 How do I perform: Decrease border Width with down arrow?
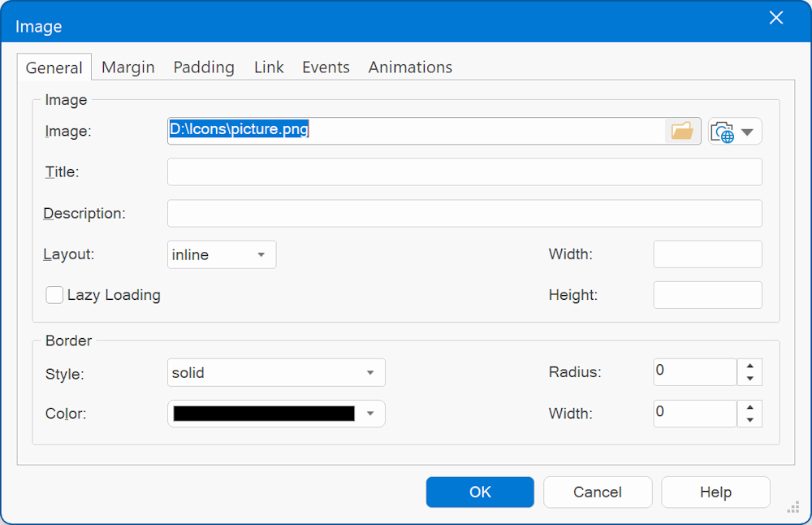[x=749, y=420]
